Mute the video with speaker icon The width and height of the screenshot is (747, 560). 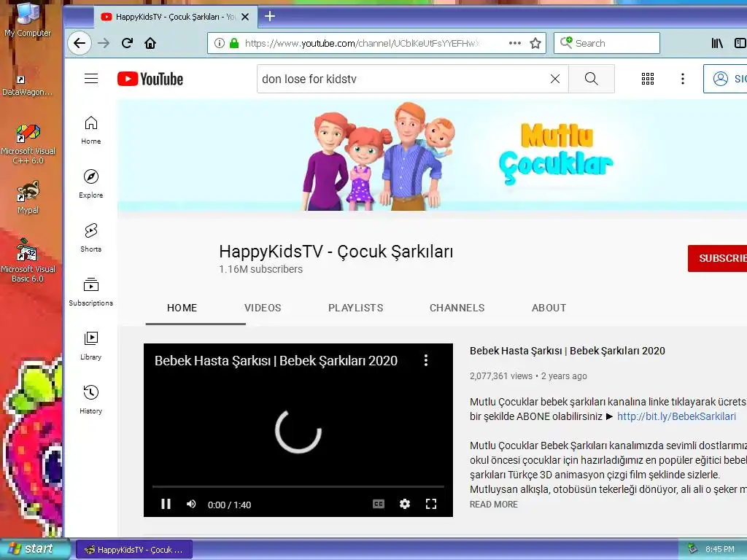[191, 504]
